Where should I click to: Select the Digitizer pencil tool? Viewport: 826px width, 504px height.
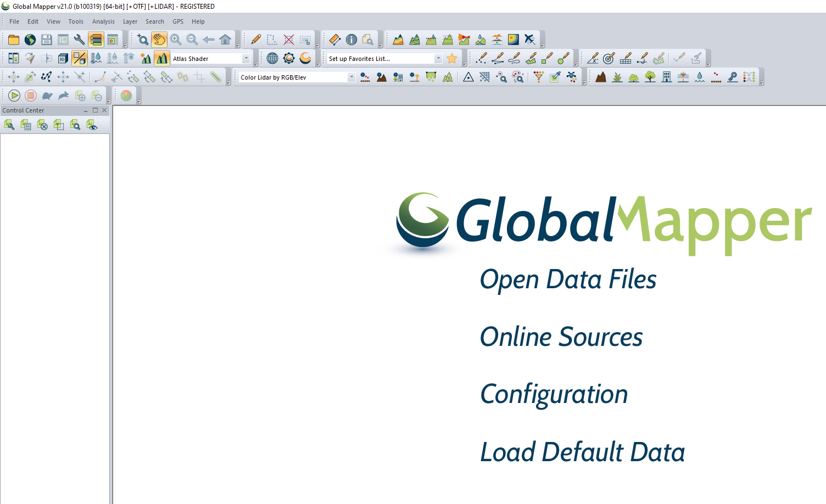click(256, 40)
